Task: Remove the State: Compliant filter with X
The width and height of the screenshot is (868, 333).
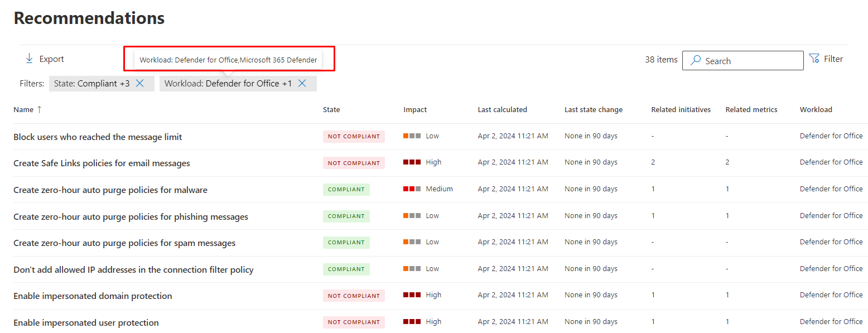Action: [140, 83]
